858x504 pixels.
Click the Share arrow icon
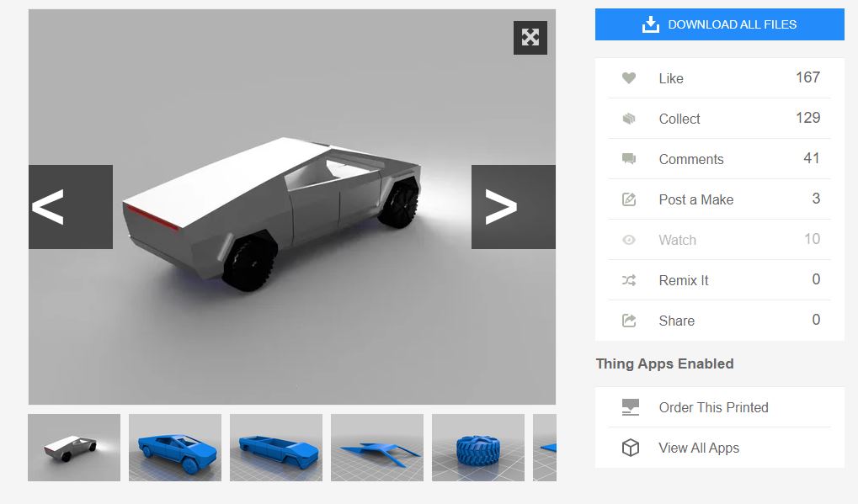coord(629,321)
